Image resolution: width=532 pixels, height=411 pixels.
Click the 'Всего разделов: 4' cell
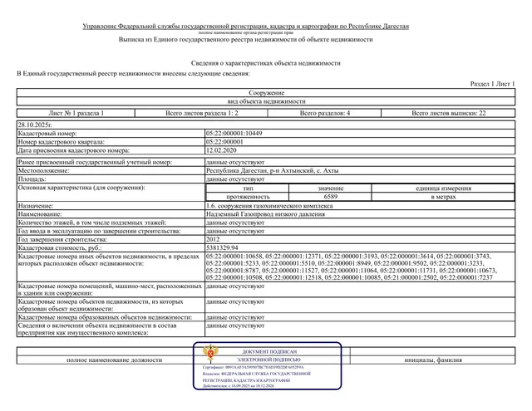click(325, 113)
